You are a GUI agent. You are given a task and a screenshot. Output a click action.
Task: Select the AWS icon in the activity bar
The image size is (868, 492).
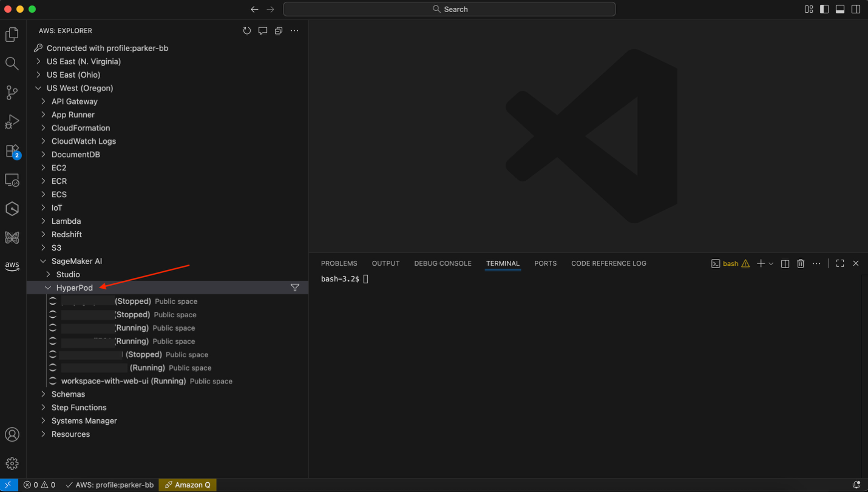point(12,266)
